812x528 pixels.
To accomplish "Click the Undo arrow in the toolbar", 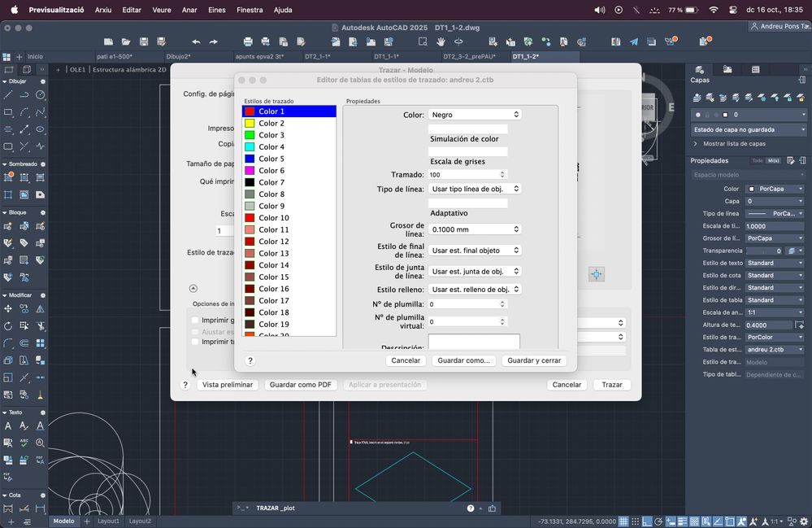I will click(x=196, y=41).
